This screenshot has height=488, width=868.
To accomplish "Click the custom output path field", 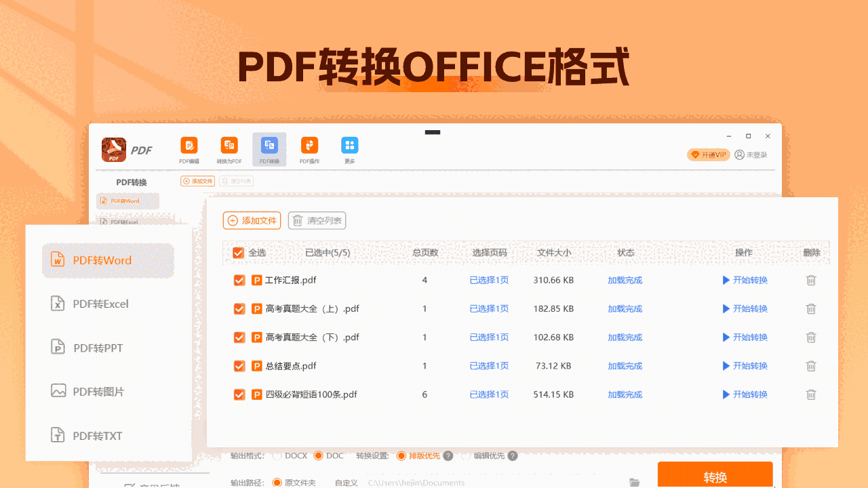I will 417,483.
